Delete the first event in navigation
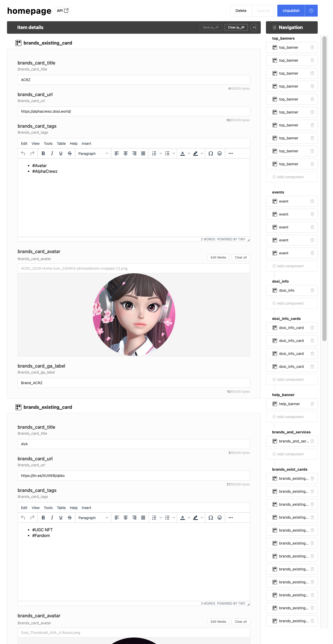This screenshot has height=644, width=333. pyautogui.click(x=312, y=201)
